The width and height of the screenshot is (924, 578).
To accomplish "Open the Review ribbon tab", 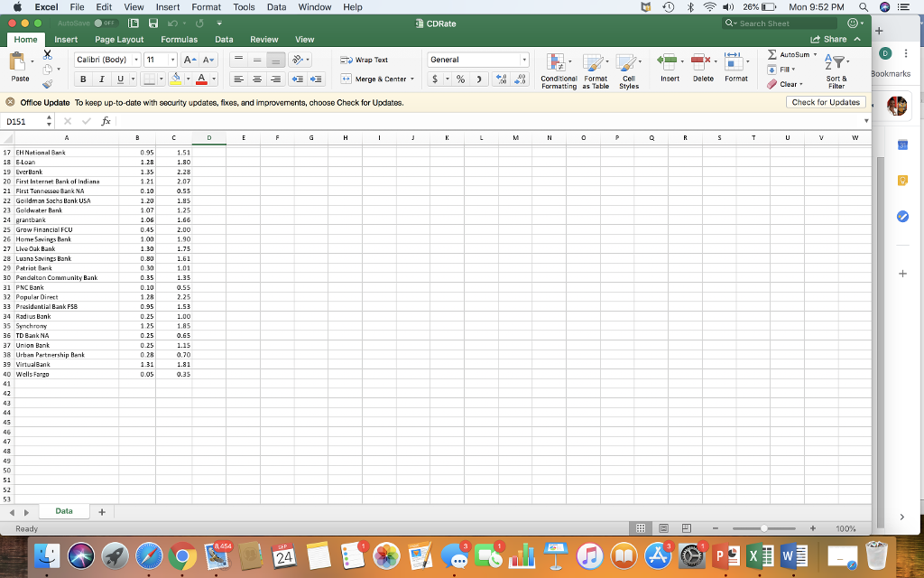I will [264, 40].
